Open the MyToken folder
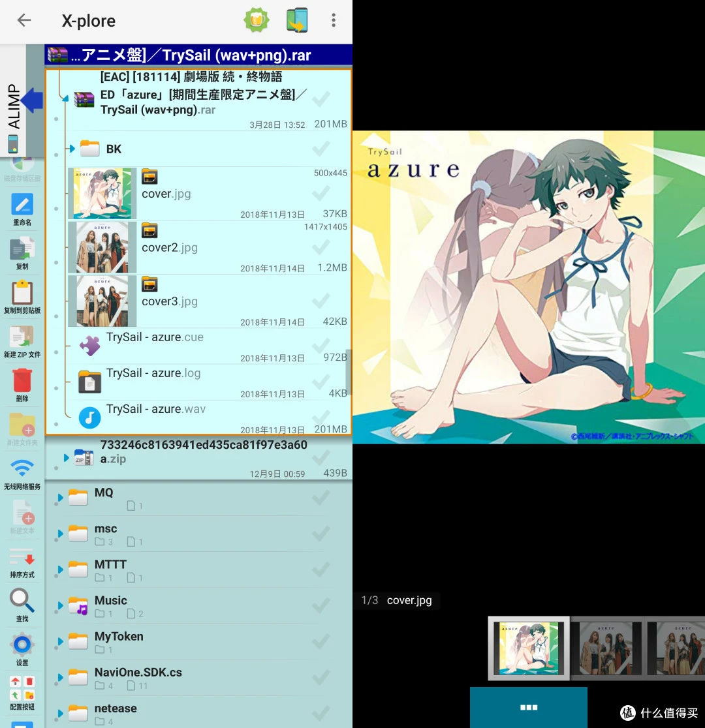This screenshot has width=705, height=728. (198, 642)
